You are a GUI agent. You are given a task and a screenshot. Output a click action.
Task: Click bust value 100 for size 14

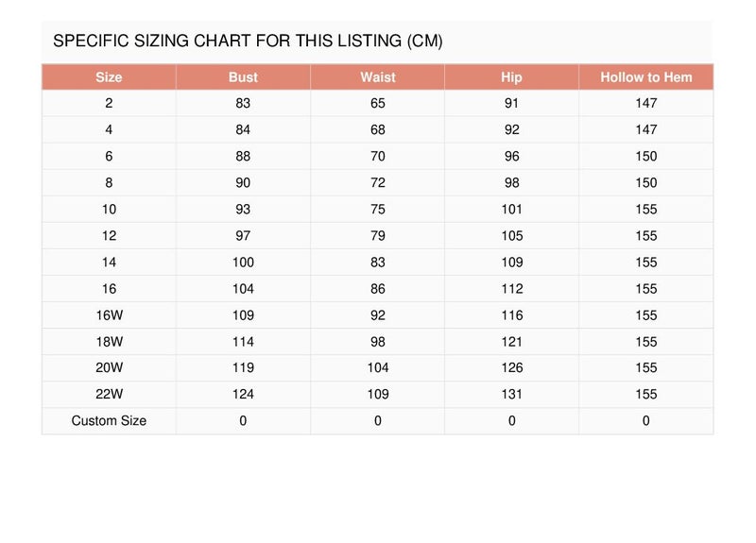pos(243,263)
